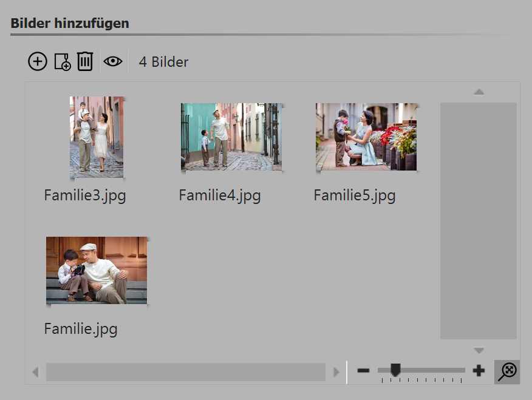Click the horizontal scrollbar track
The image size is (532, 400).
coord(185,371)
